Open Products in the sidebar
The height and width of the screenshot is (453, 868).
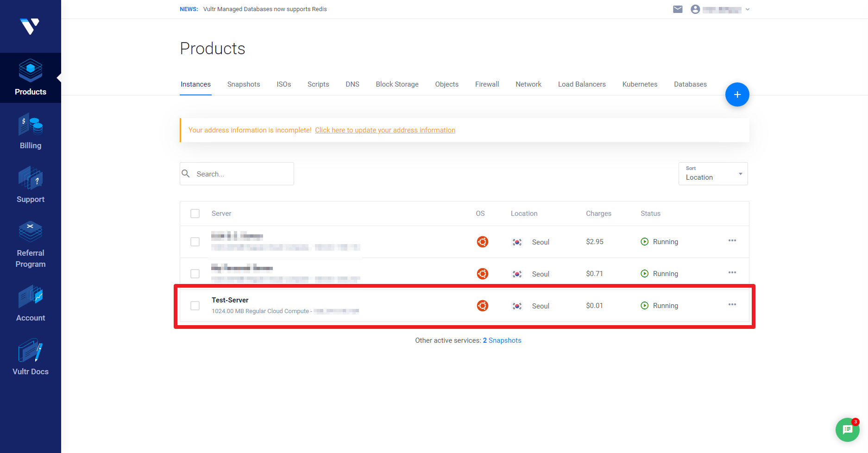31,78
